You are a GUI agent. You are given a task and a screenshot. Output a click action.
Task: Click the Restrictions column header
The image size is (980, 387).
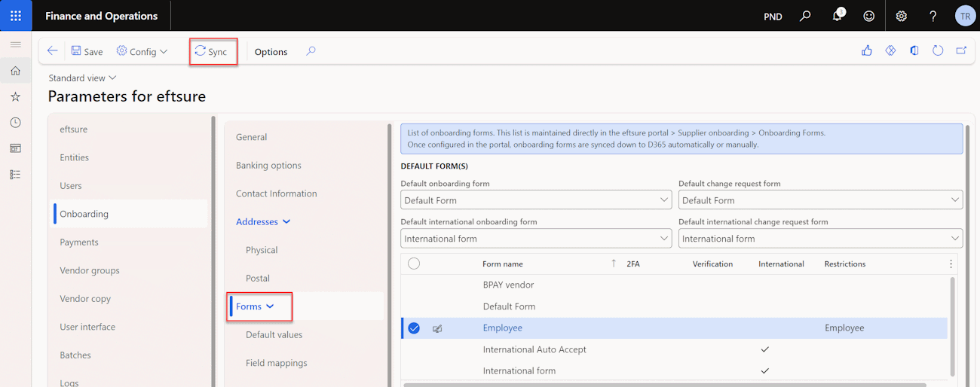point(844,264)
